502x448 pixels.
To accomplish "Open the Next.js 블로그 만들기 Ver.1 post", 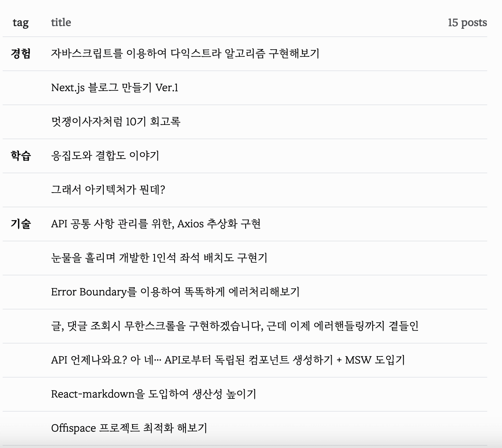I will click(114, 88).
